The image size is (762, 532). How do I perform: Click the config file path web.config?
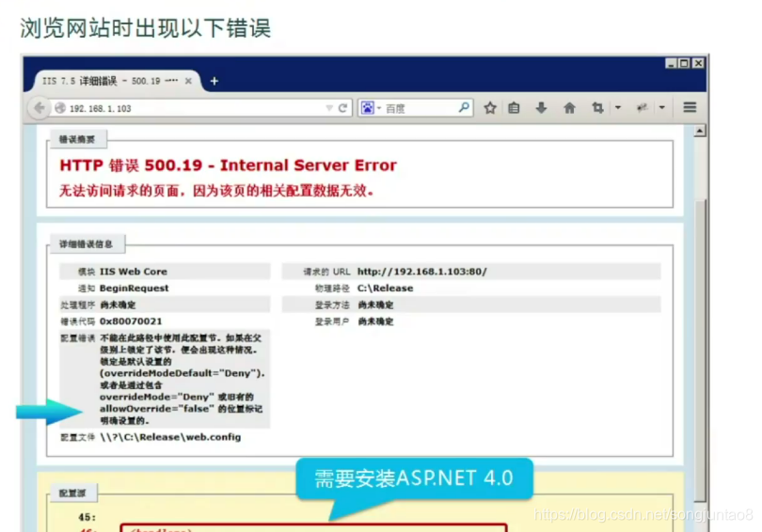click(170, 437)
